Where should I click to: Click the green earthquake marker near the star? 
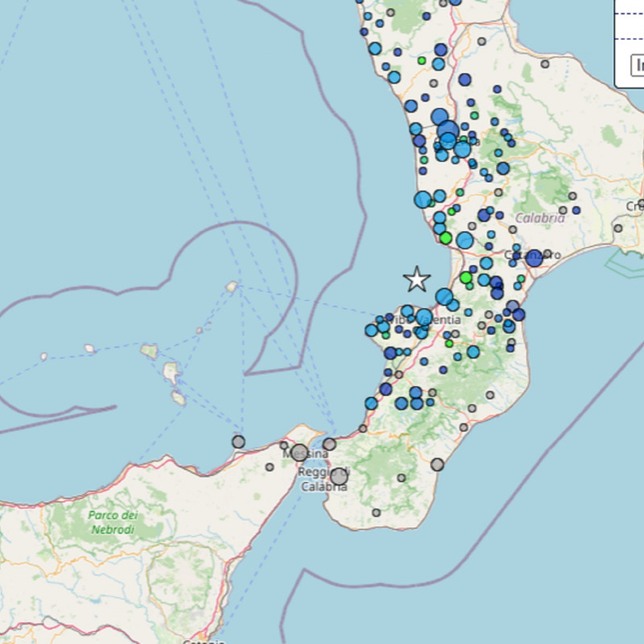[466, 278]
